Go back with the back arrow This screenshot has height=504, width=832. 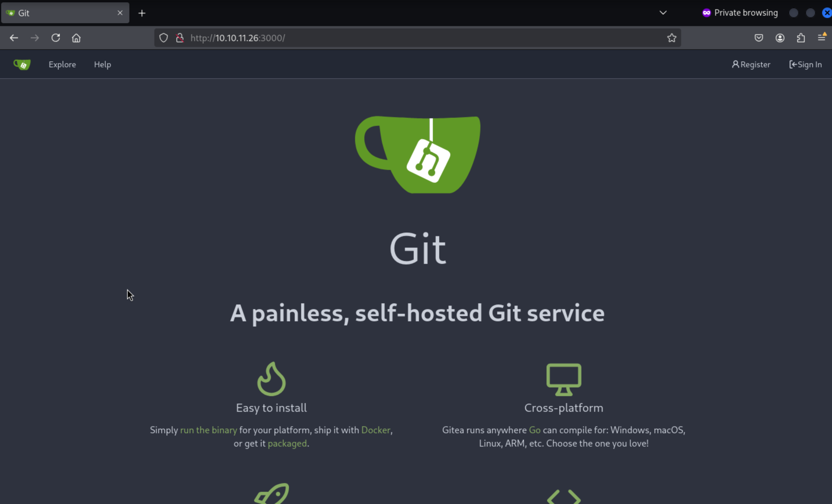click(14, 38)
